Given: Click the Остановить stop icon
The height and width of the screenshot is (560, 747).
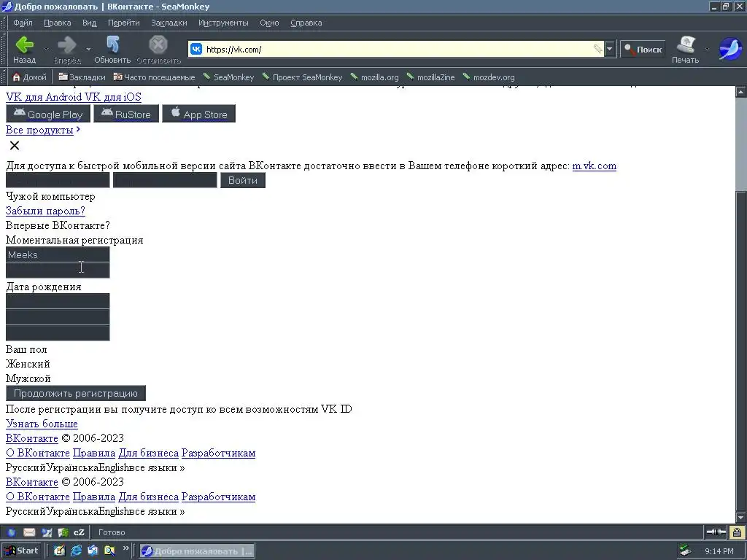Looking at the screenshot, I should 158,44.
